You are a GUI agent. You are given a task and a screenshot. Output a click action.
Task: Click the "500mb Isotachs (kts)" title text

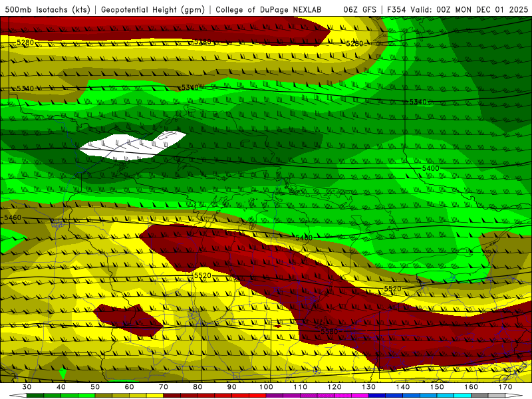(47, 10)
